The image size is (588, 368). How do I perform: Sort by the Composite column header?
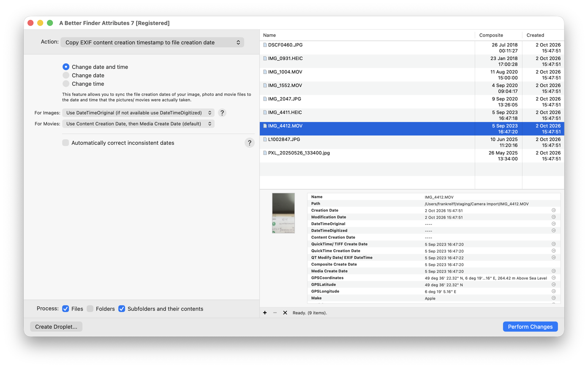tap(498, 35)
